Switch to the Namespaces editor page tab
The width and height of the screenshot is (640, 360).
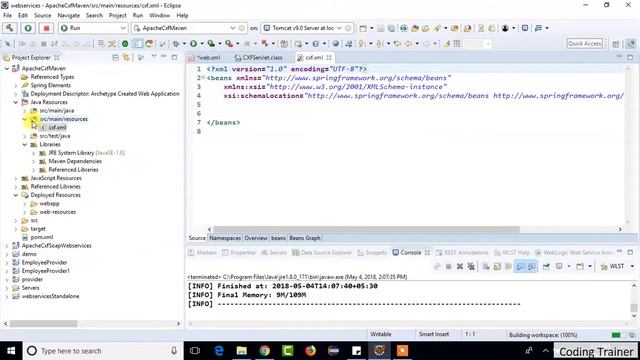225,238
